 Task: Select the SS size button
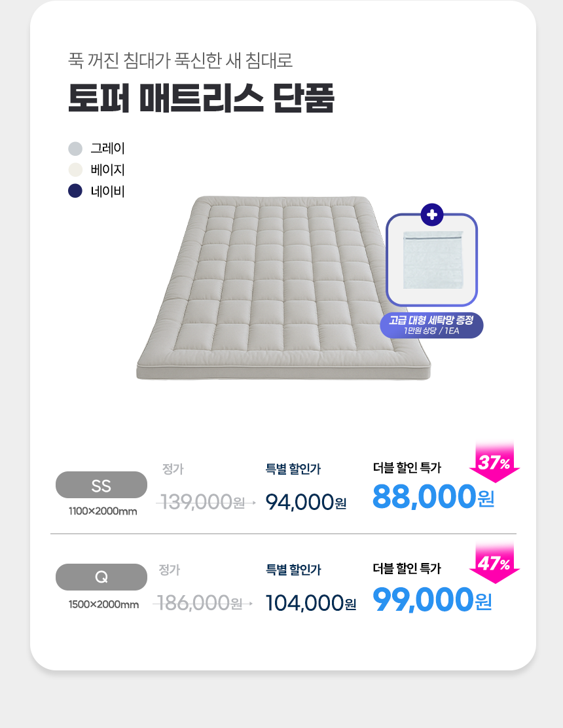click(101, 485)
